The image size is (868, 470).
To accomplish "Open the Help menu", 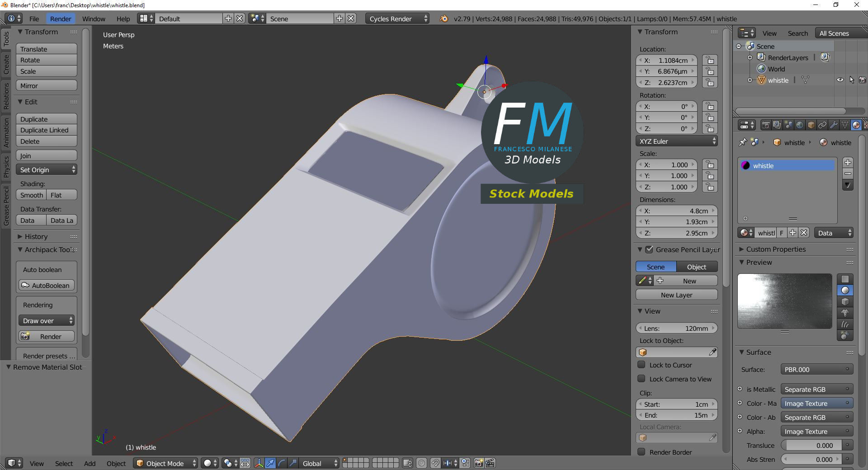I will (123, 19).
